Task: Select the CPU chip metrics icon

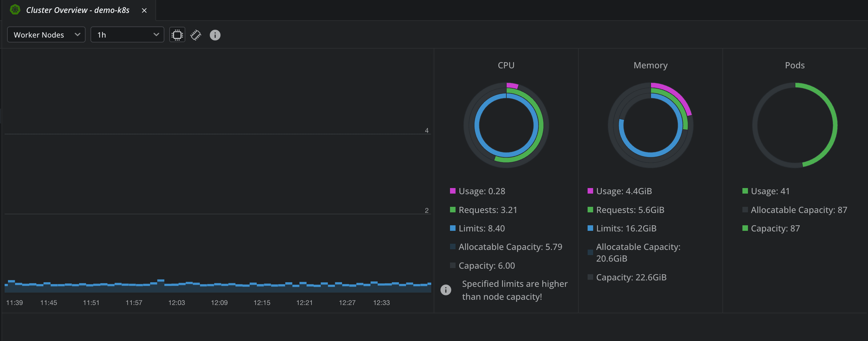Action: 177,35
